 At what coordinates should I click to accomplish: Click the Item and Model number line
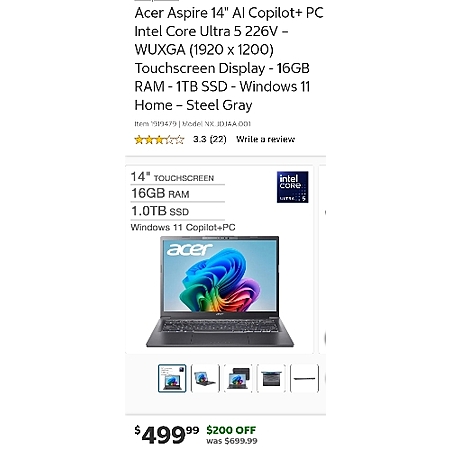pos(192,124)
